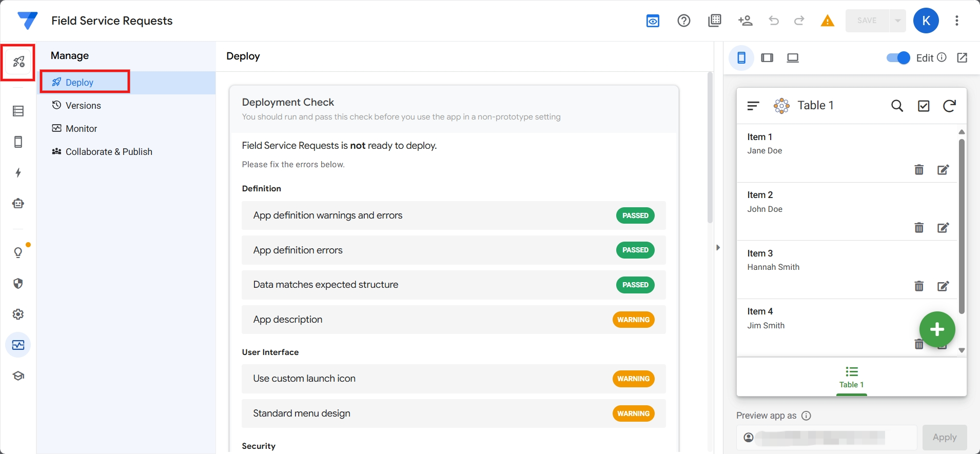Open the three-dot more options menu
Image resolution: width=980 pixels, height=454 pixels.
(x=957, y=21)
